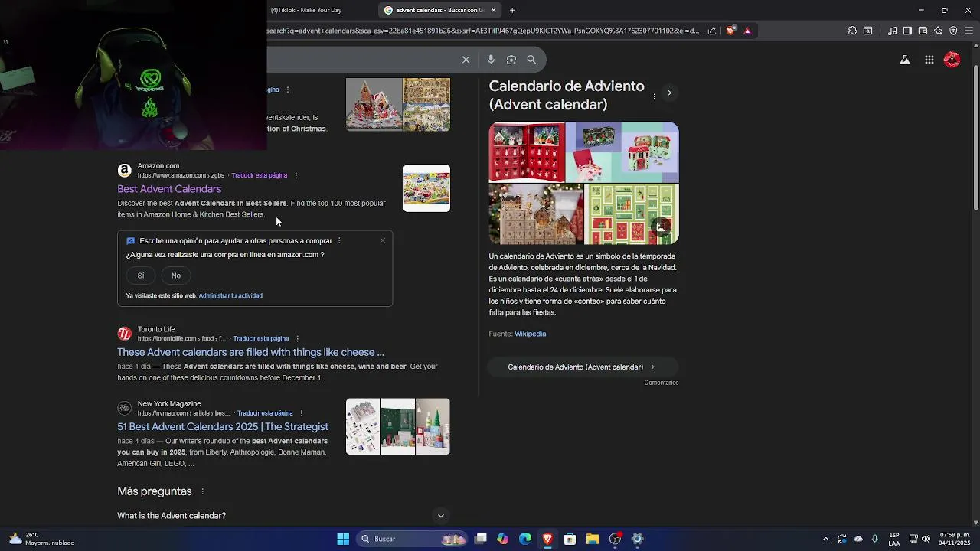The height and width of the screenshot is (551, 980).
Task: Open options menu for Amazon.com result
Action: tap(296, 175)
